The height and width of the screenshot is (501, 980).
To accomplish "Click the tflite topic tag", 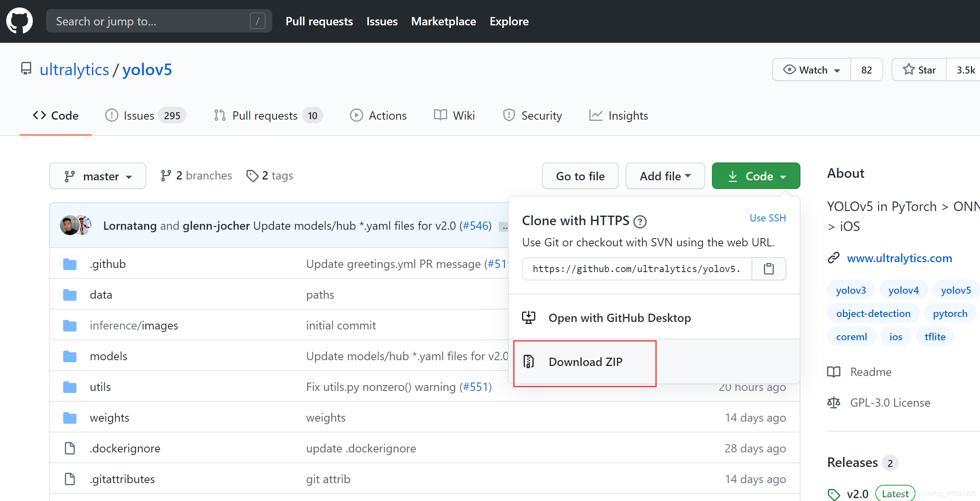I will [935, 336].
